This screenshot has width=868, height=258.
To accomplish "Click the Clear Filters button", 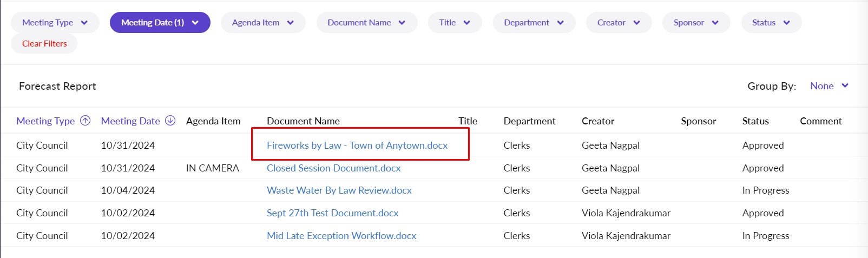I will [44, 44].
